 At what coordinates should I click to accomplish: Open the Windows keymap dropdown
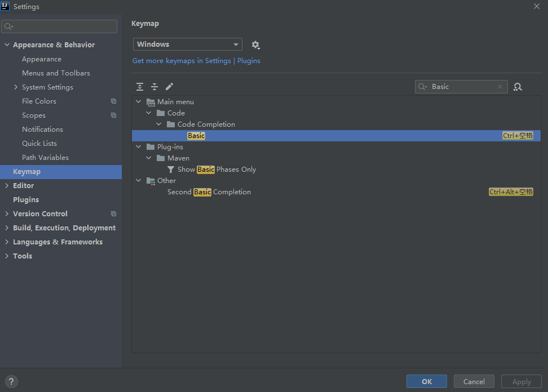188,44
